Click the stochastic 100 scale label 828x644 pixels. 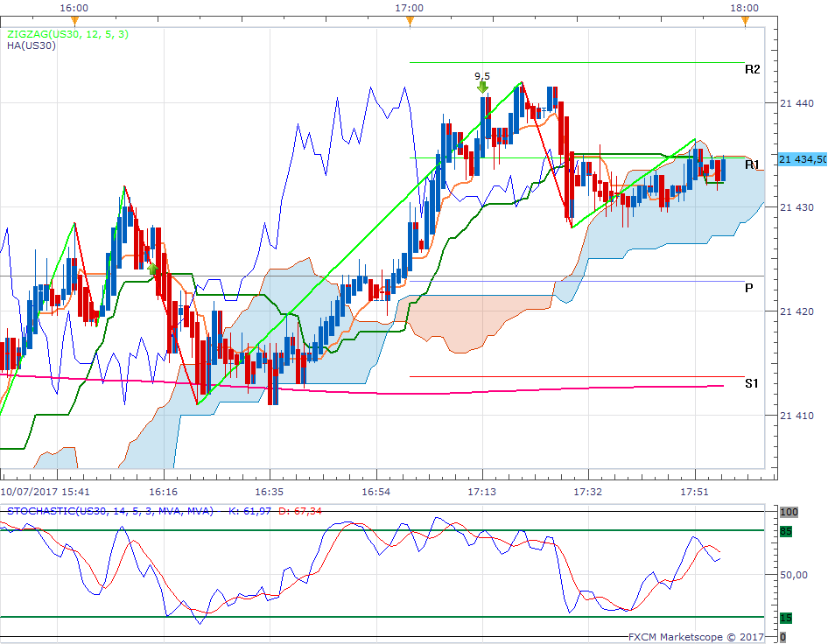[789, 512]
